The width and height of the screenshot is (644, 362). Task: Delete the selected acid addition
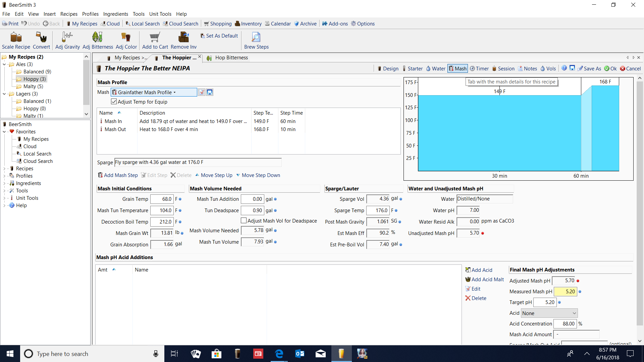pos(476,298)
